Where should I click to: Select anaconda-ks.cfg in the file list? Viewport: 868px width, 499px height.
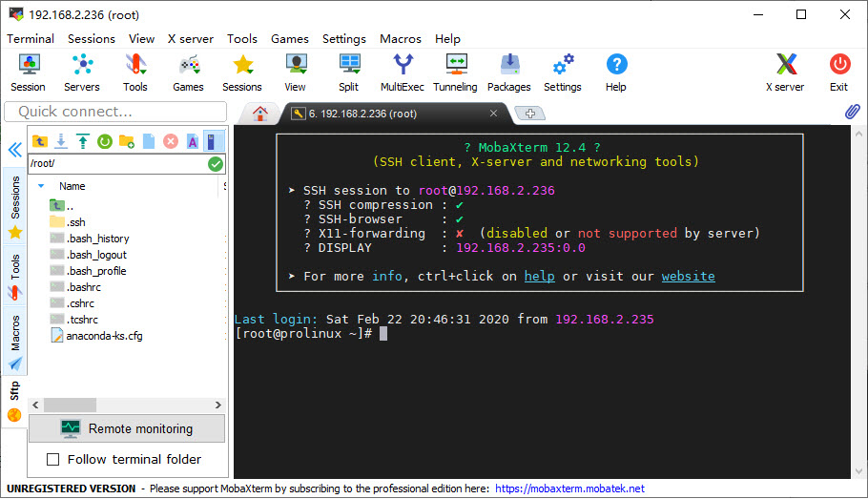point(103,336)
